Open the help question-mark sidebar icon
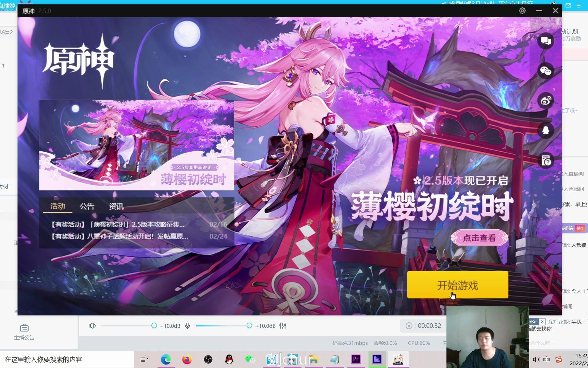 tap(546, 160)
